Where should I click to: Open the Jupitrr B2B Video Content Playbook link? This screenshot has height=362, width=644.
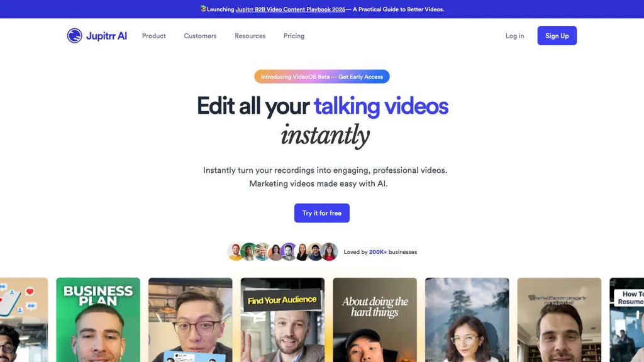(291, 9)
